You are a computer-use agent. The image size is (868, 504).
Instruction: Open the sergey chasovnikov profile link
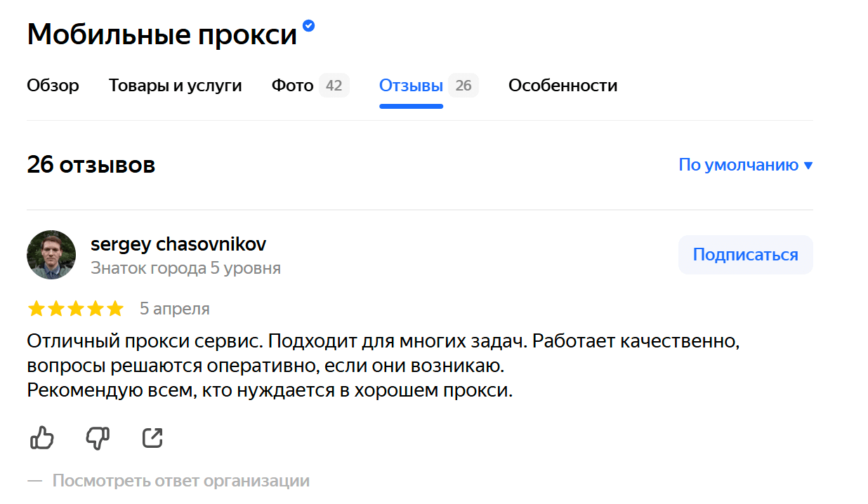pos(178,244)
